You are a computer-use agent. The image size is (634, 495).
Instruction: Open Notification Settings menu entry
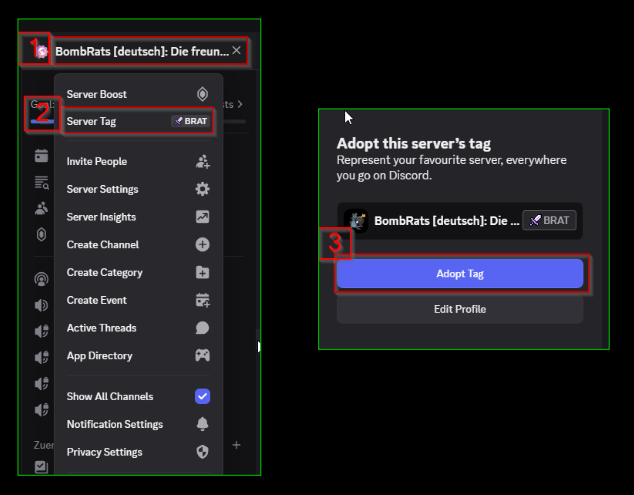pyautogui.click(x=138, y=424)
